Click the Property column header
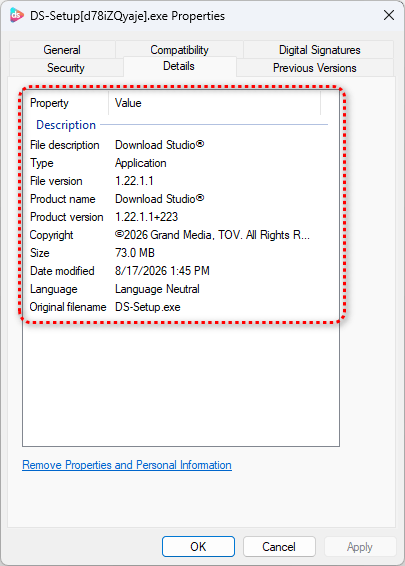 point(66,103)
